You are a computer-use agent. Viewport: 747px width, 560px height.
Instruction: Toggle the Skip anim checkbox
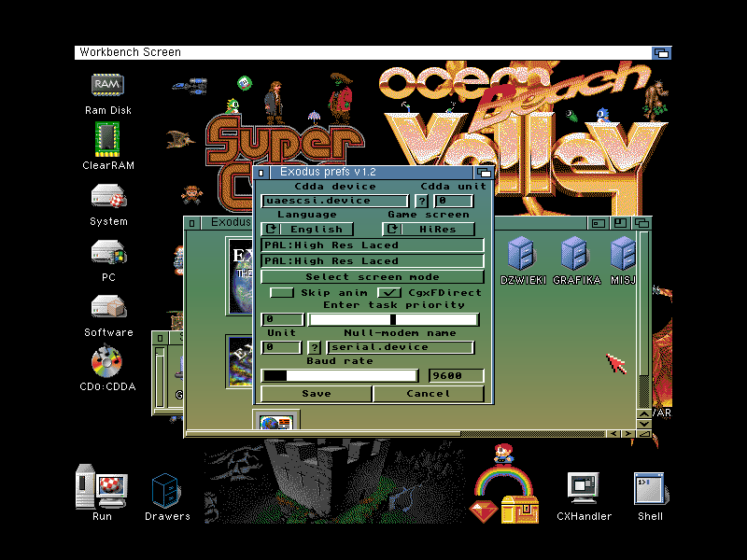[x=282, y=292]
